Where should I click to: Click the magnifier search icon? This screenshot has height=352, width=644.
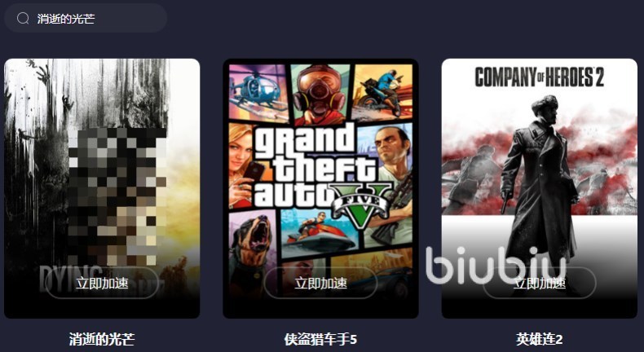(23, 18)
